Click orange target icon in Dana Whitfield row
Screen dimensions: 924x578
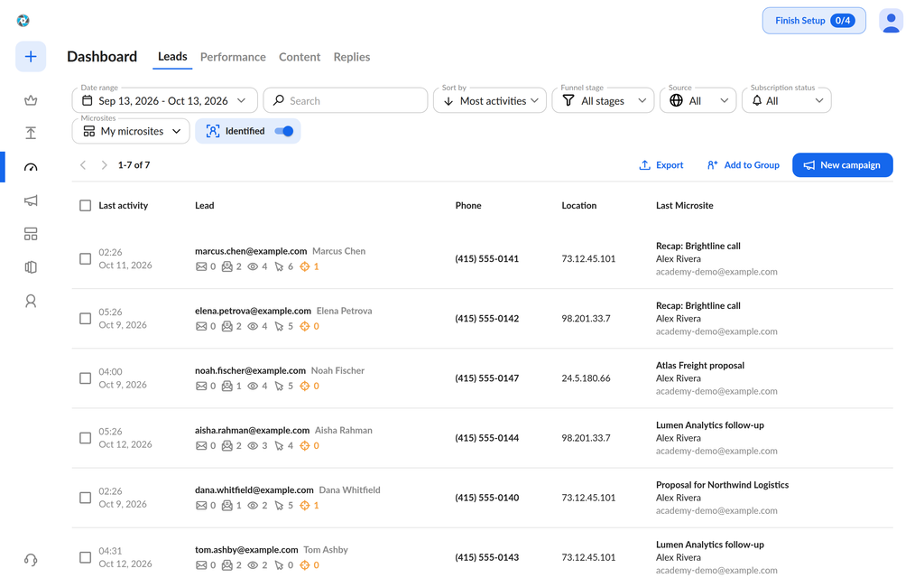tap(305, 506)
